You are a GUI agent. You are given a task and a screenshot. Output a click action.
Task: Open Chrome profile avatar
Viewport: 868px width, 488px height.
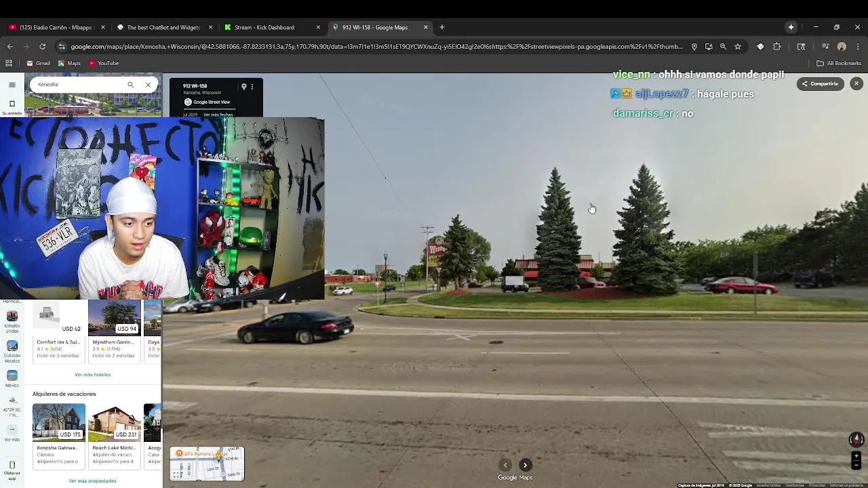[842, 47]
